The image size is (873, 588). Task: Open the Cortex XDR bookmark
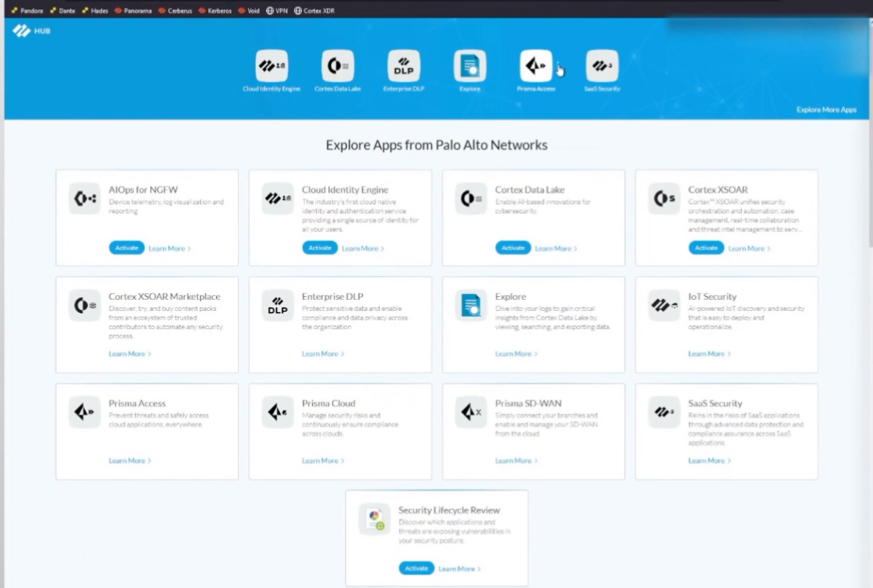tap(314, 10)
